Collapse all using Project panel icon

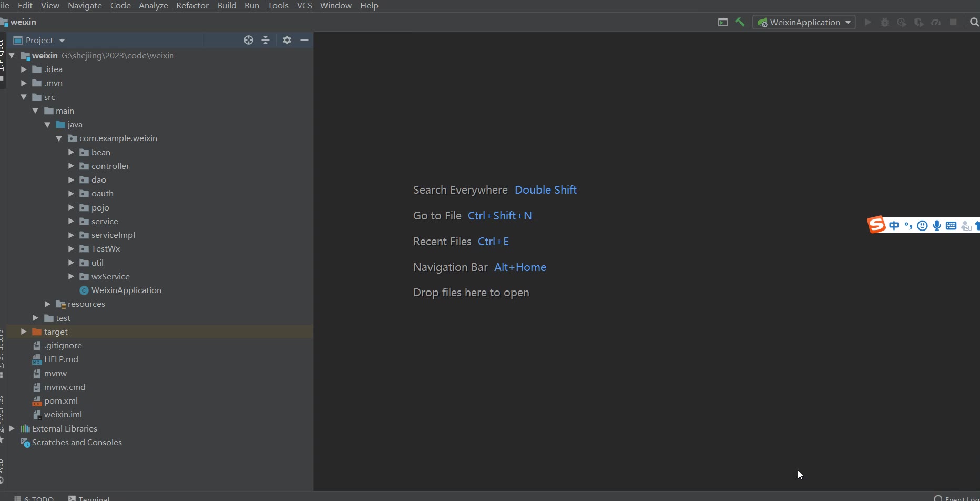tap(266, 40)
